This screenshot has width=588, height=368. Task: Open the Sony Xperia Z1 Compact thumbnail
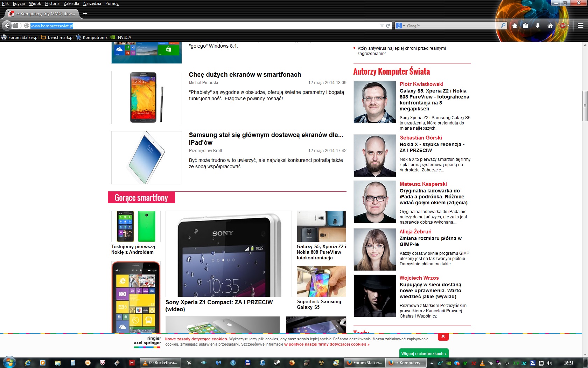point(228,254)
